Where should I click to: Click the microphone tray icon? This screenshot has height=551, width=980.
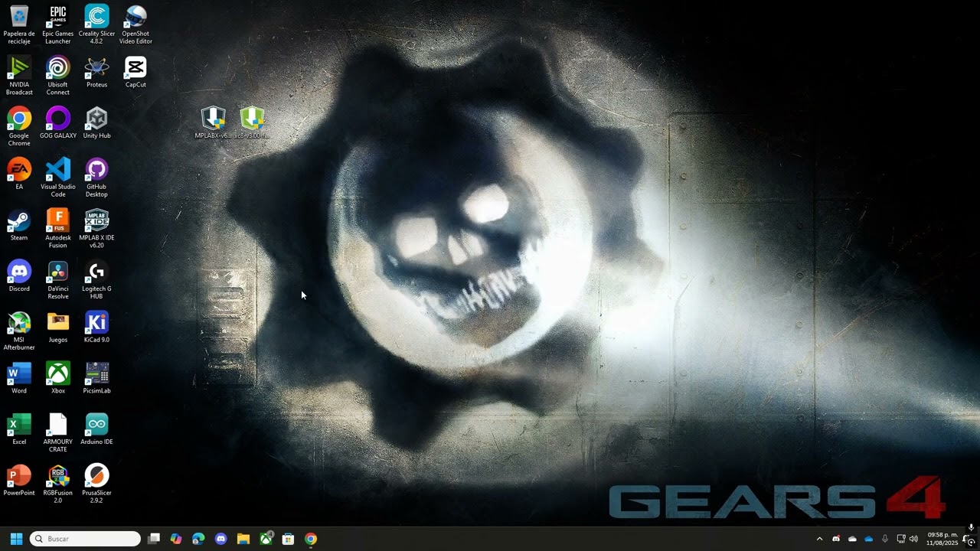(x=885, y=539)
